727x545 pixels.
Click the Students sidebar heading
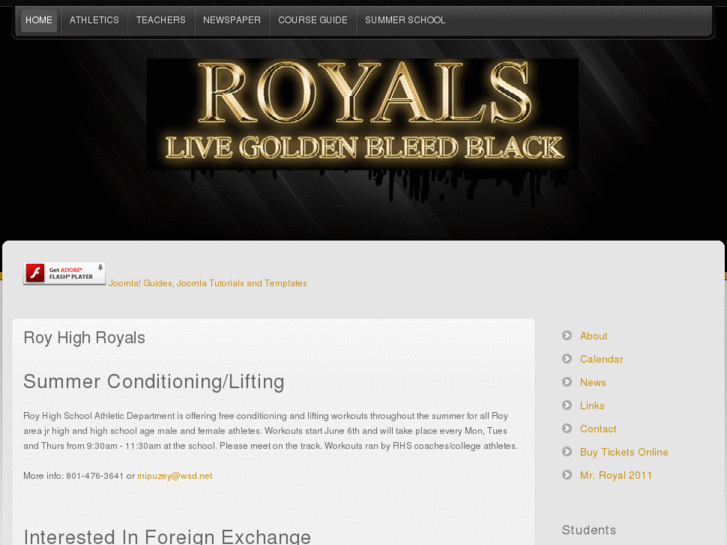coord(589,530)
